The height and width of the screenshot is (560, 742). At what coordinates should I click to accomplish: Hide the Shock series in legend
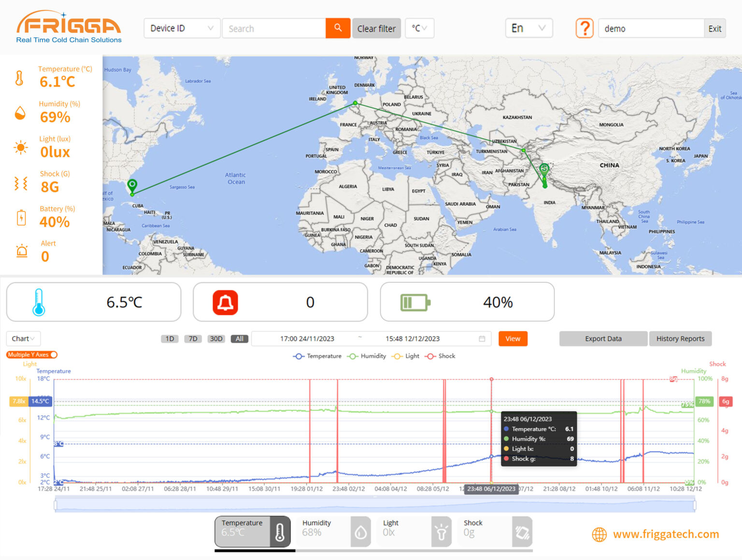[x=440, y=356]
